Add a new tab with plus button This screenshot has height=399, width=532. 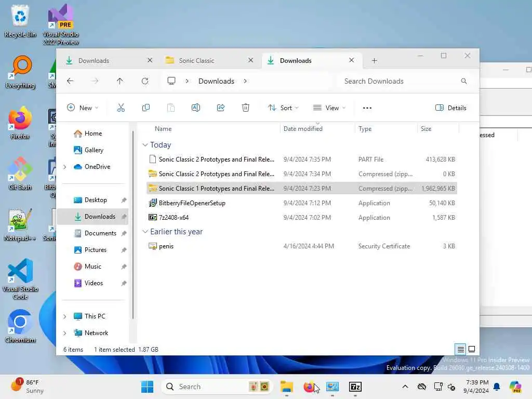[x=374, y=60]
